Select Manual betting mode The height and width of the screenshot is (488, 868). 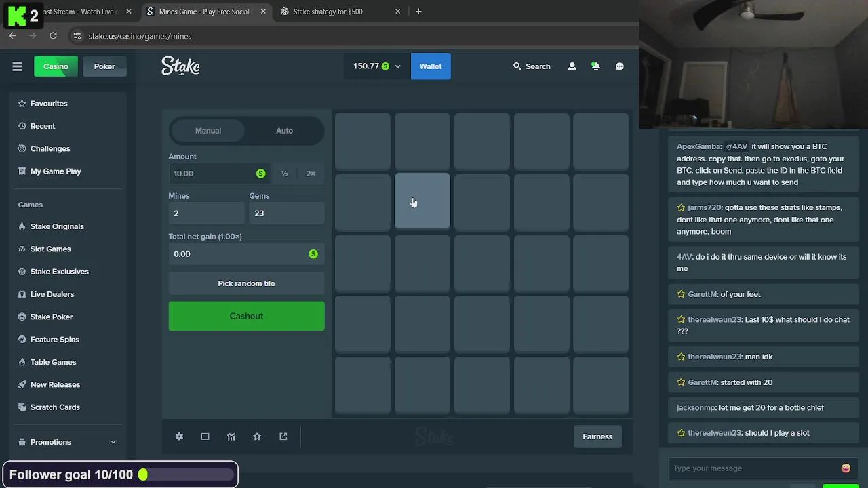pyautogui.click(x=208, y=131)
